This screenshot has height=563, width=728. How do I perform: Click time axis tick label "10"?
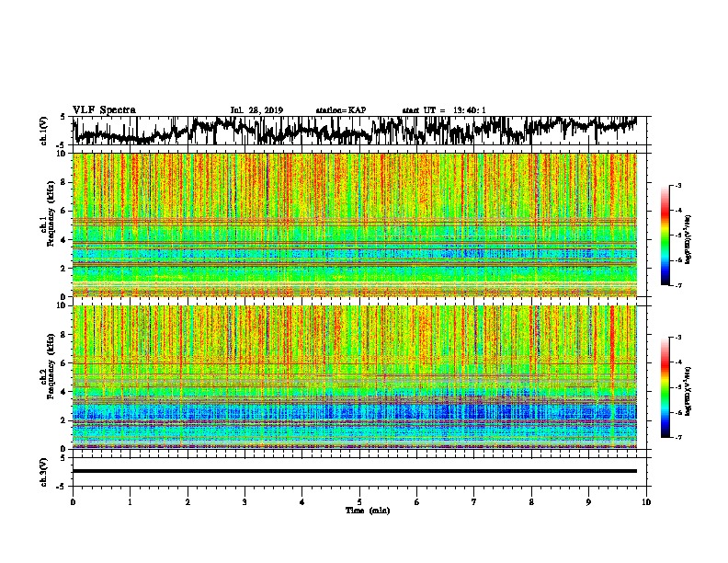point(646,502)
